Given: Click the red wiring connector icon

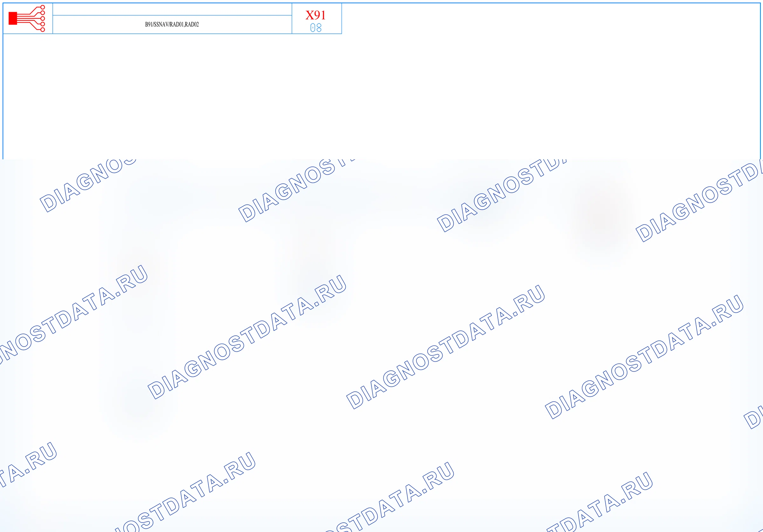Looking at the screenshot, I should click(x=27, y=18).
